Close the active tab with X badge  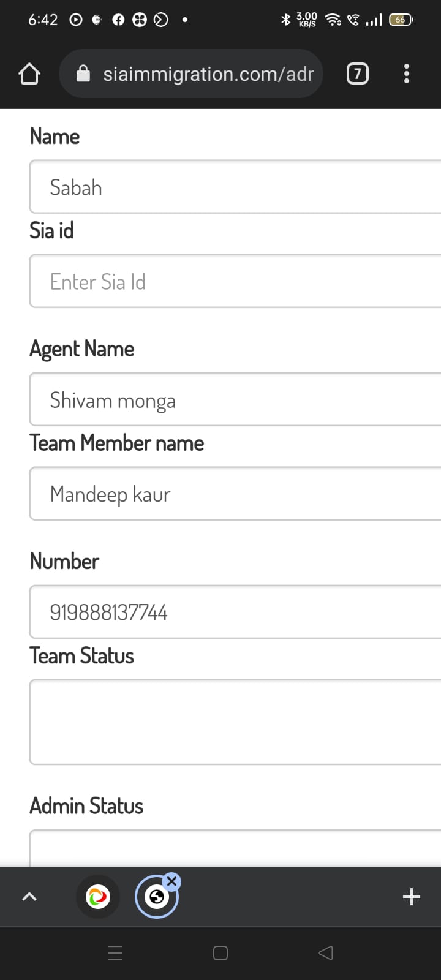pos(172,881)
